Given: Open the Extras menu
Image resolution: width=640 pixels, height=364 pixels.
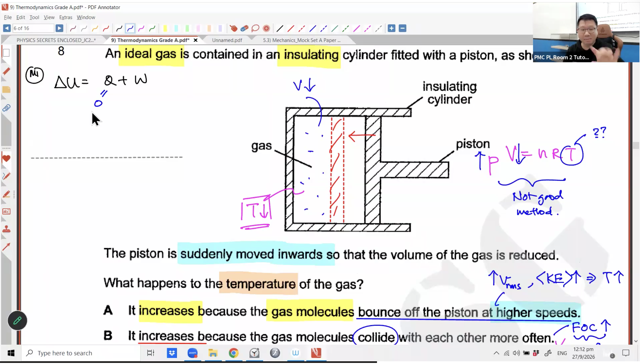Looking at the screenshot, I should click(66, 17).
